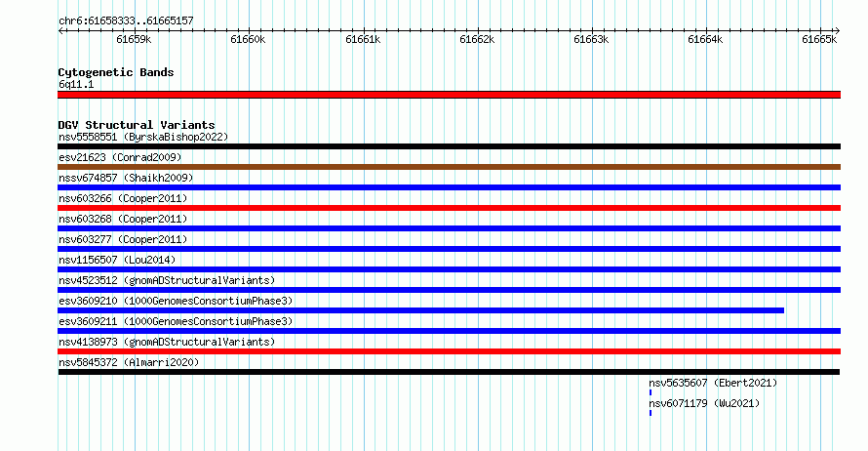Image resolution: width=868 pixels, height=451 pixels.
Task: Open the esv3609211 (1000GenomesConsortiumPhase3) label
Action: pos(176,321)
